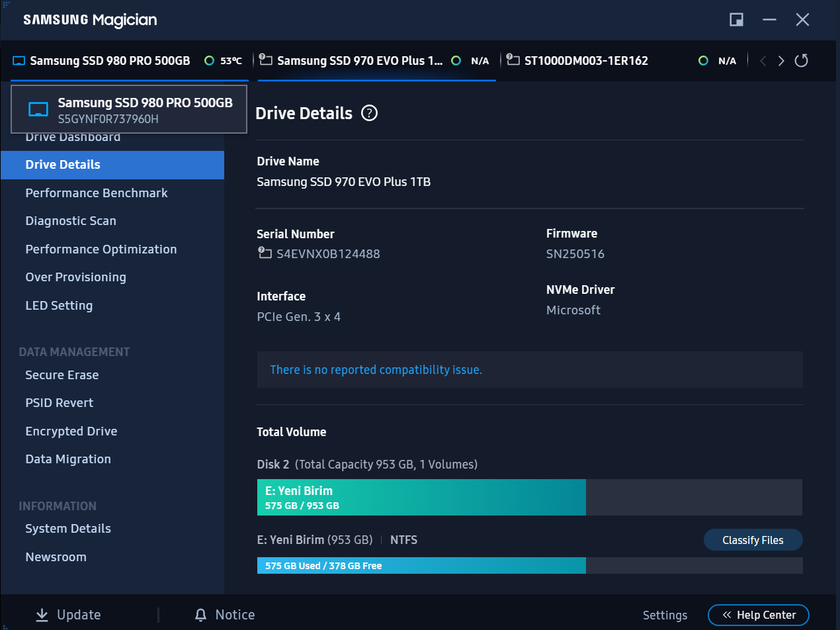Click the NTFS file system label

403,540
